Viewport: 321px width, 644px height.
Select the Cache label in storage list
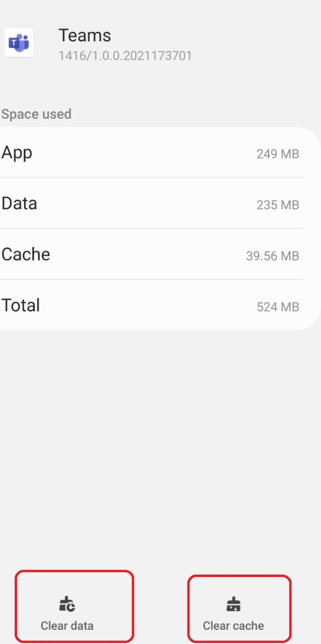pos(26,254)
